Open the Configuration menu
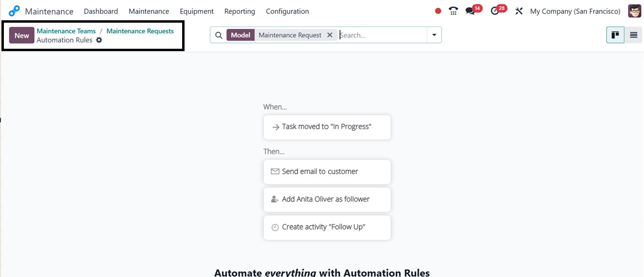 [287, 11]
